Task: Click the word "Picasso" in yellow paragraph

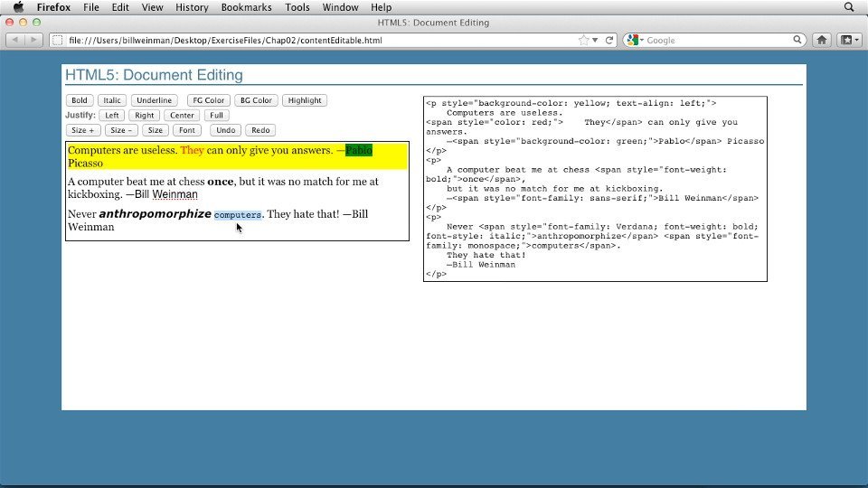Action: 85,164
